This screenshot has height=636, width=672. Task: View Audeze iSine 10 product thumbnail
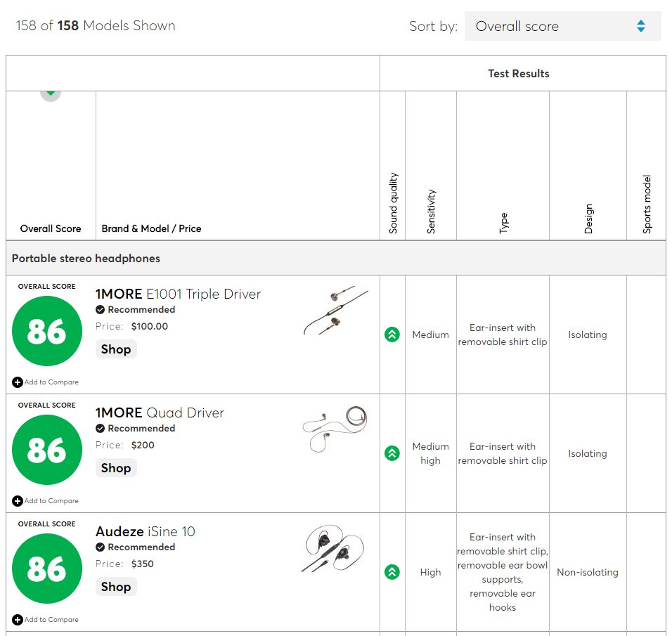[x=332, y=548]
